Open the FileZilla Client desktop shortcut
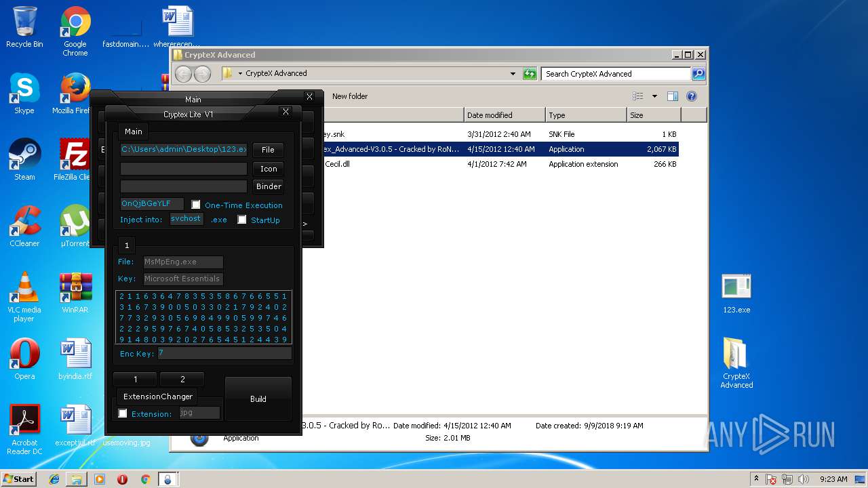868x488 pixels. (x=74, y=160)
